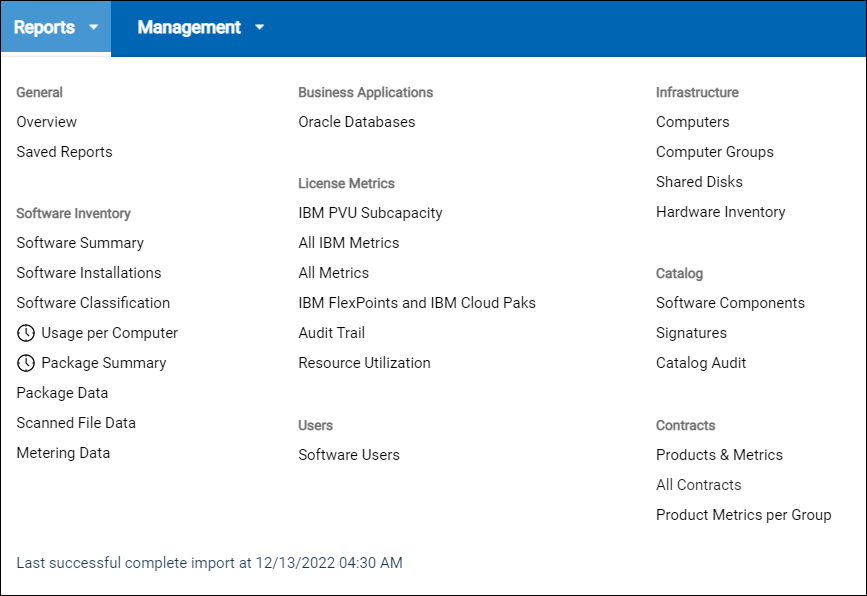The width and height of the screenshot is (867, 596).
Task: Open Catalog Audit report
Action: coord(701,363)
